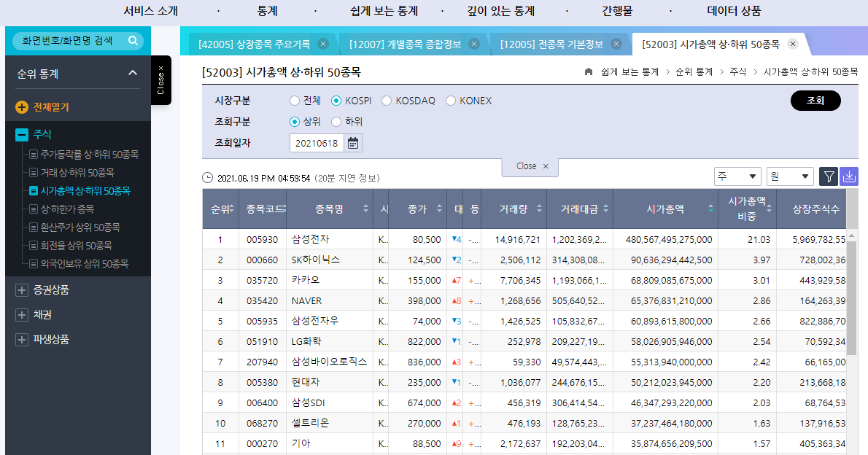The width and height of the screenshot is (868, 455).
Task: Click the 삼성전자 stock name cell
Action: tap(330, 239)
